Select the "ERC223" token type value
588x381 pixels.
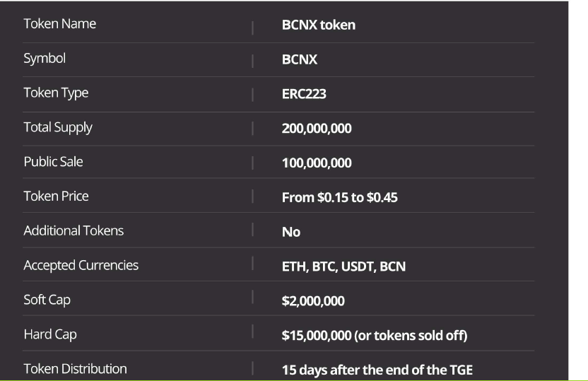(304, 94)
